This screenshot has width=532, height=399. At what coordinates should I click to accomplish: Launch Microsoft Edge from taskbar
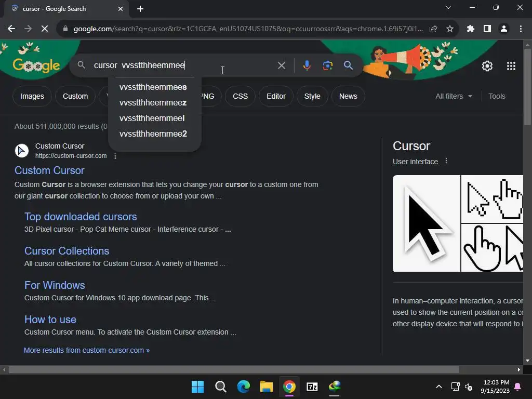244,387
